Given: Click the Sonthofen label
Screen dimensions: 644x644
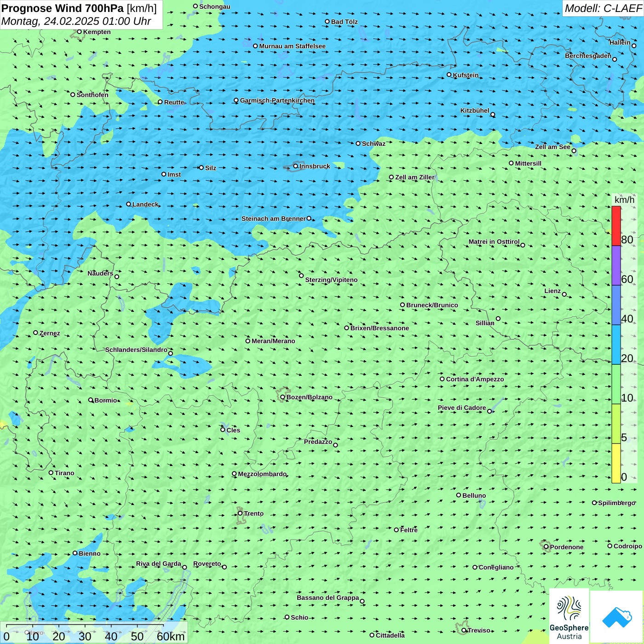Looking at the screenshot, I should coord(92,95).
